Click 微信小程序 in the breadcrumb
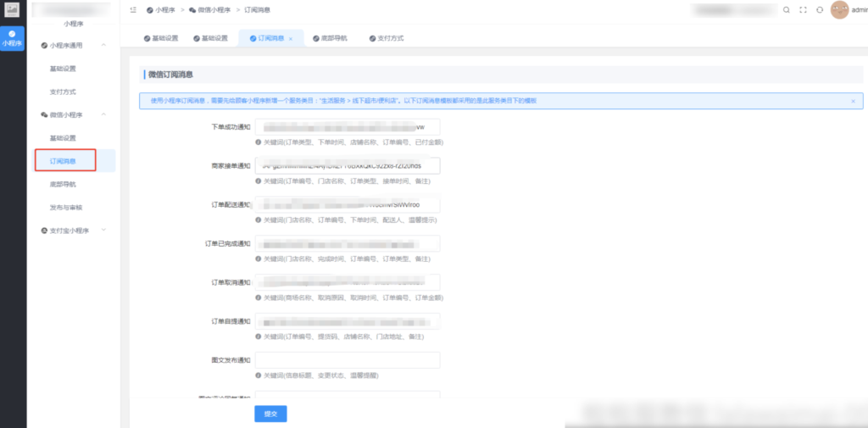 click(214, 10)
